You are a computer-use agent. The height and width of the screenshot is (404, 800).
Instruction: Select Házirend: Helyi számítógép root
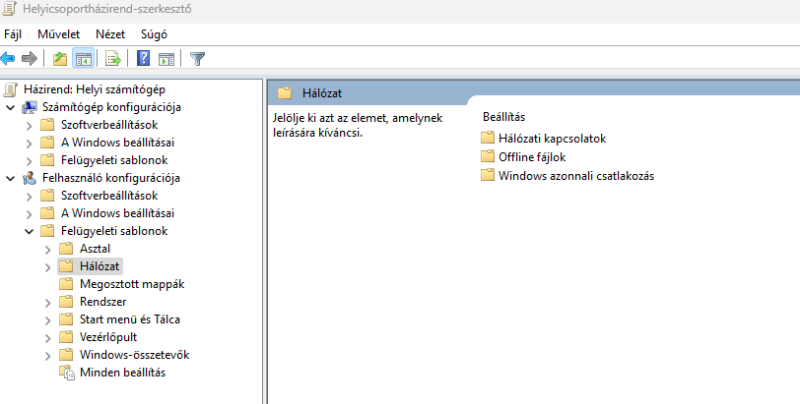(x=94, y=89)
